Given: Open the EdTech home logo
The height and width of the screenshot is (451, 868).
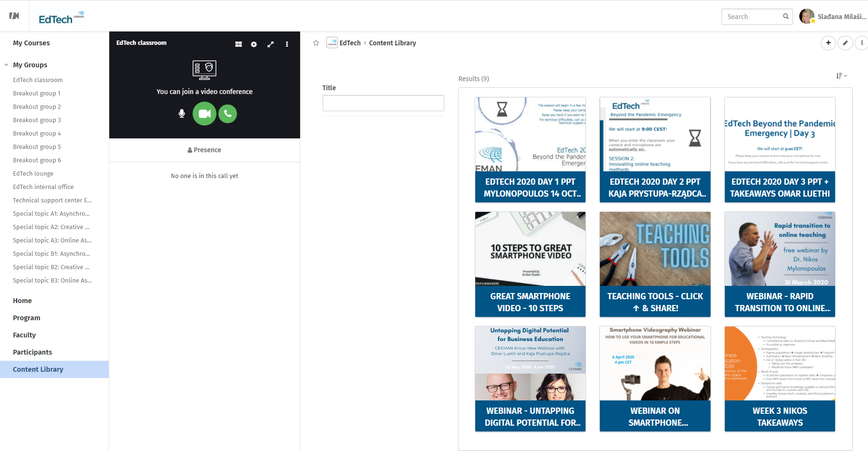Looking at the screenshot, I should coord(61,18).
